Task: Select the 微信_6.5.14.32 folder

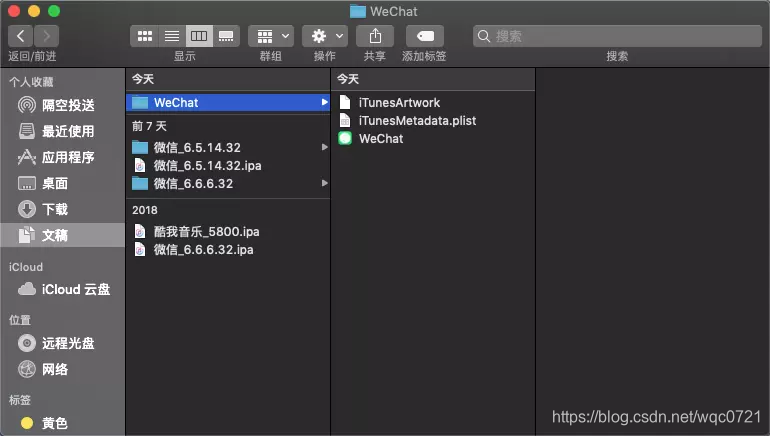Action: point(228,147)
